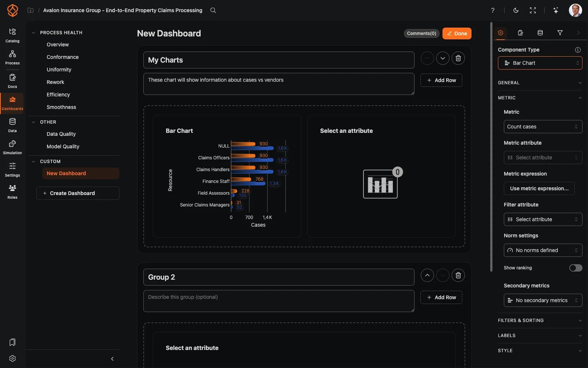The image size is (588, 368).
Task: Open the Process section in sidebar
Action: pyautogui.click(x=12, y=58)
